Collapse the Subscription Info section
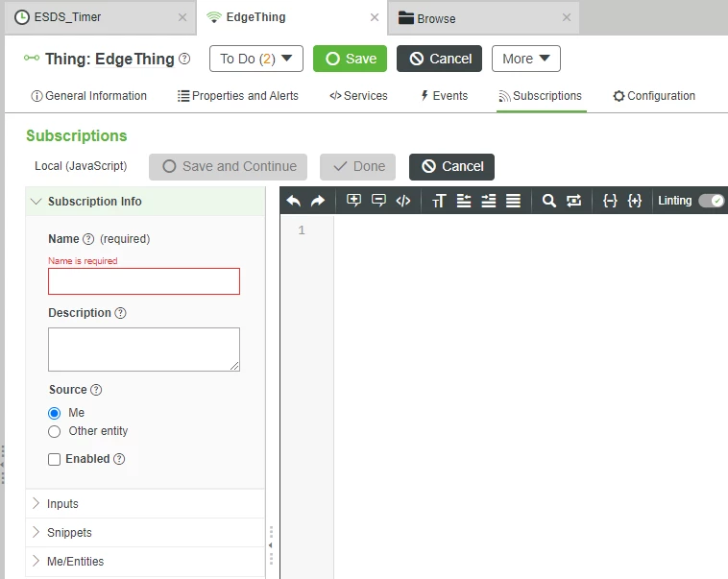 pos(145,201)
